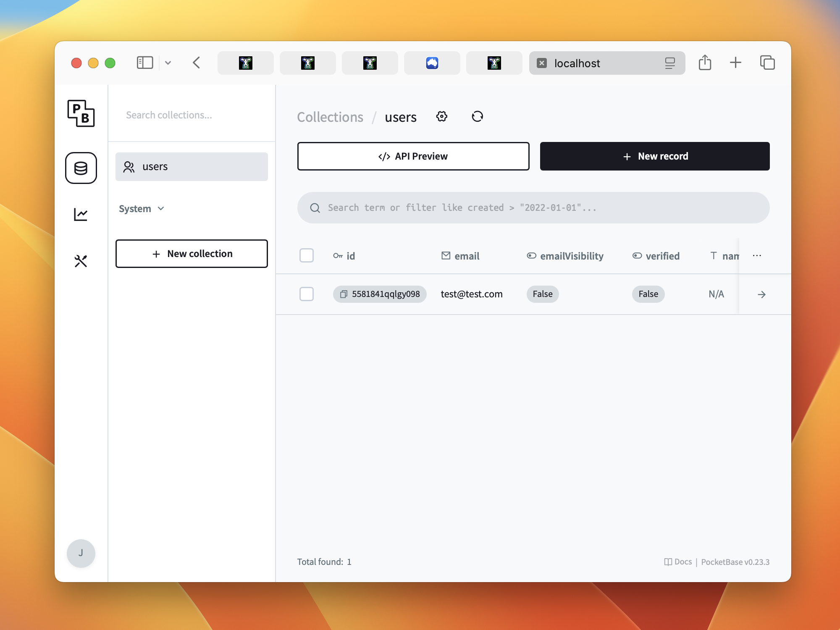Open the column visibility three-dots menu
Screen dimensions: 840x630
[757, 255]
